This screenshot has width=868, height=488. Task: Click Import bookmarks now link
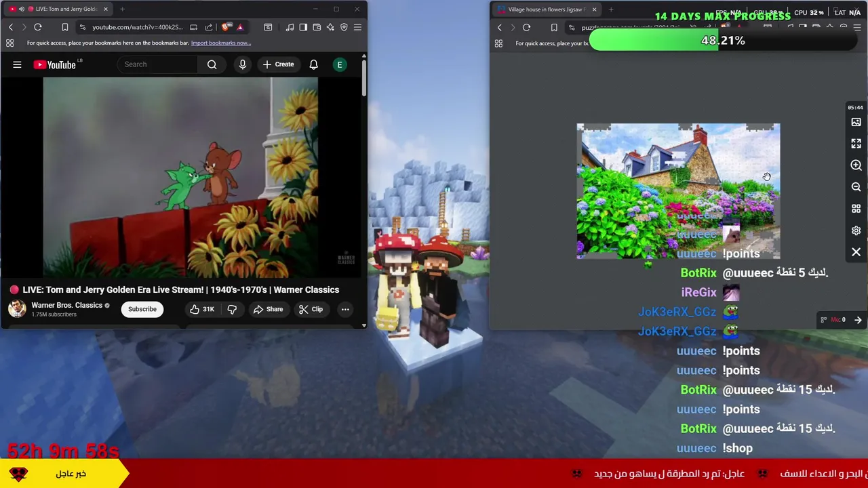[x=221, y=43]
